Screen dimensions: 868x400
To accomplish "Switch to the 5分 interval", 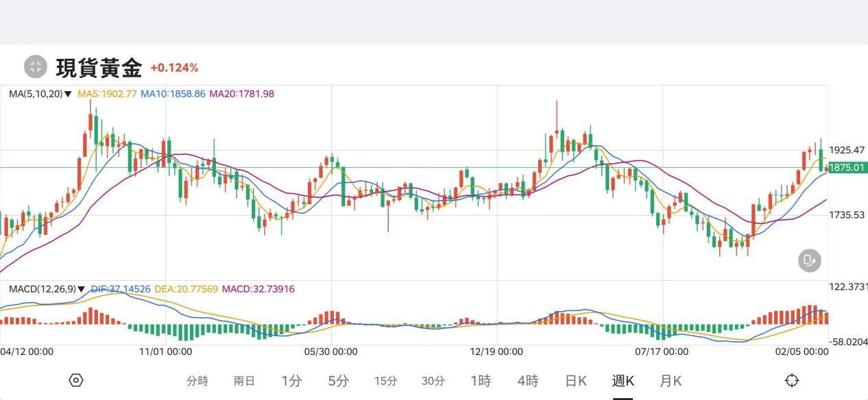I will 338,382.
